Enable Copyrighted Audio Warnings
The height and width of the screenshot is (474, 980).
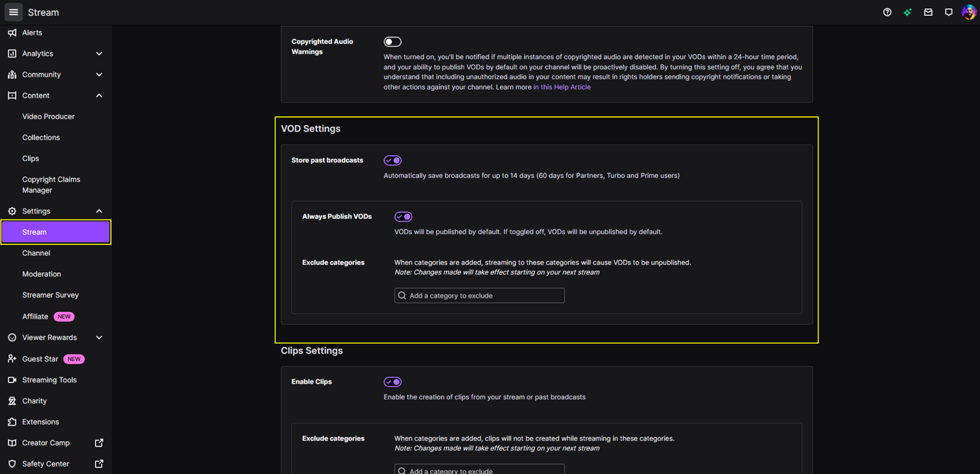[x=392, y=41]
